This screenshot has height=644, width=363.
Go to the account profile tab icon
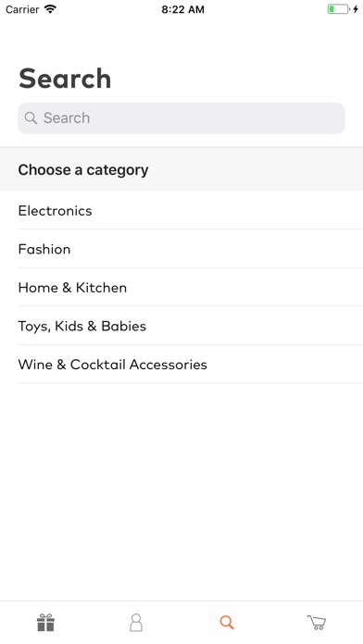[x=136, y=622]
